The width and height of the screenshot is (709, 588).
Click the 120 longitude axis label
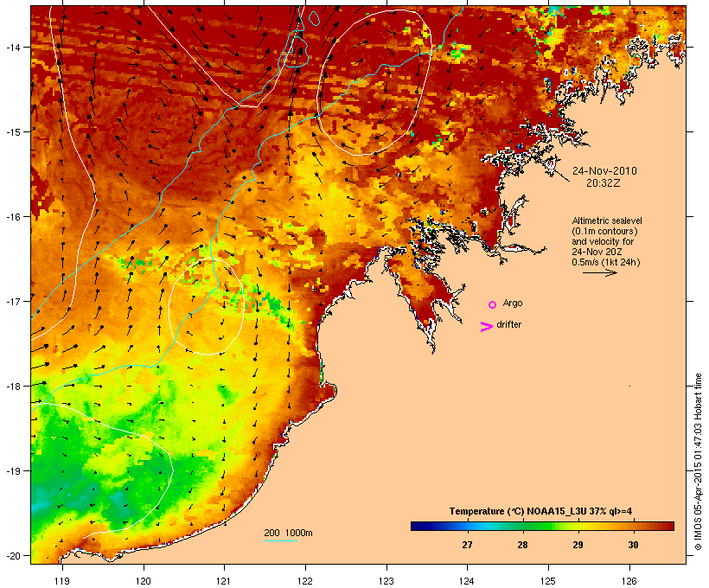pyautogui.click(x=144, y=581)
